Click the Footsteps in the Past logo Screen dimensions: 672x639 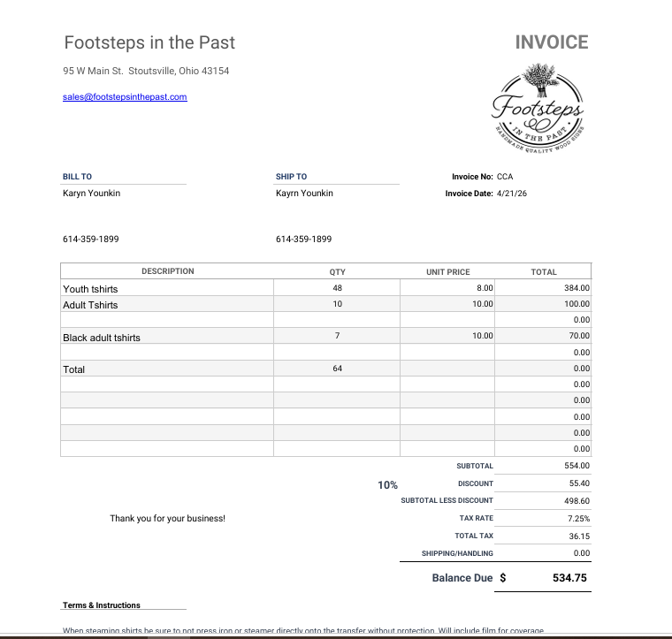pos(538,109)
